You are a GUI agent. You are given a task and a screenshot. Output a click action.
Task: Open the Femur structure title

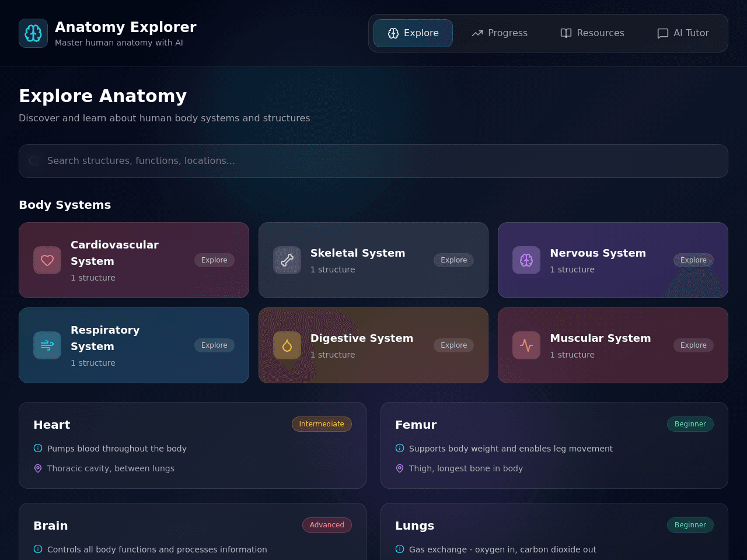(416, 425)
